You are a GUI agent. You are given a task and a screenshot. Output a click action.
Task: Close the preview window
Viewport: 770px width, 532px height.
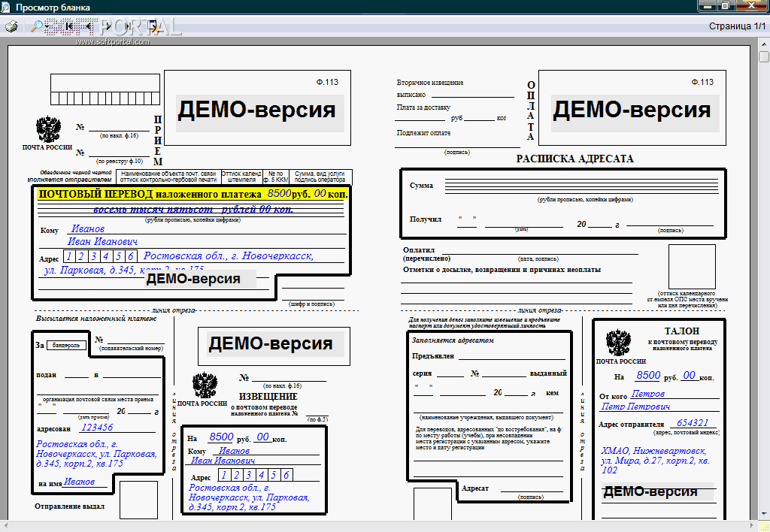pyautogui.click(x=752, y=6)
